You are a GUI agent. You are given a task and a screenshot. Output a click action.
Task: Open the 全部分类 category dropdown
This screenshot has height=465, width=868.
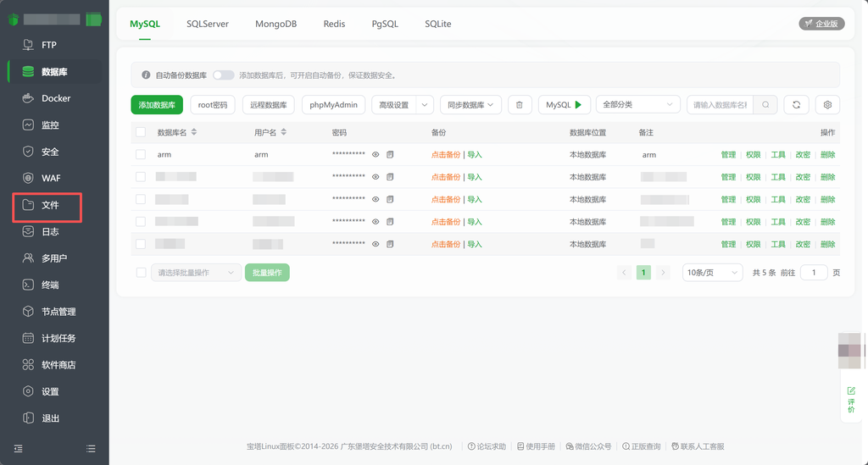point(637,104)
